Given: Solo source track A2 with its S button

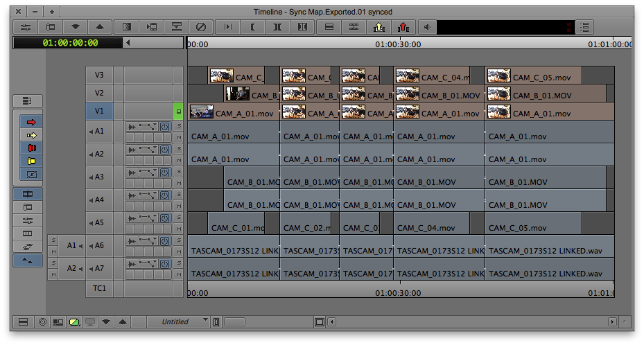Looking at the screenshot, I should (x=53, y=263).
